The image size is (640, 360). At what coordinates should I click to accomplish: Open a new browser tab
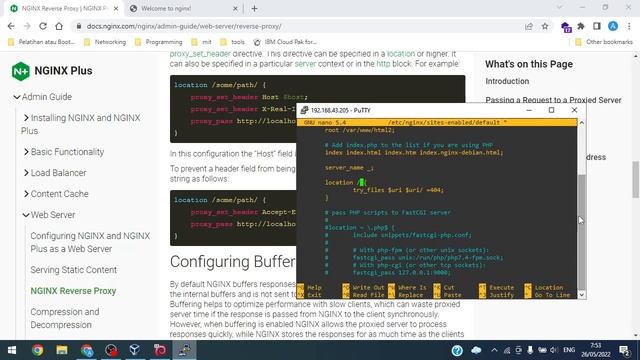[x=254, y=8]
